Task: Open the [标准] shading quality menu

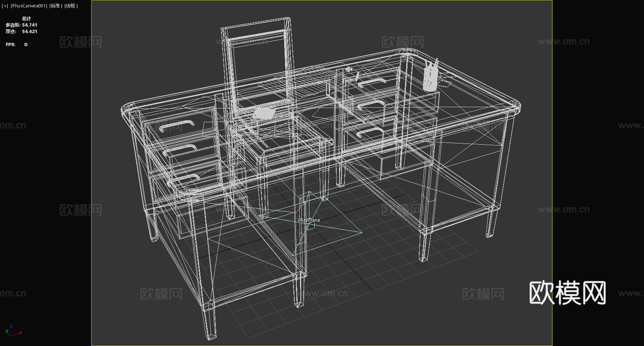Action: 56,6
